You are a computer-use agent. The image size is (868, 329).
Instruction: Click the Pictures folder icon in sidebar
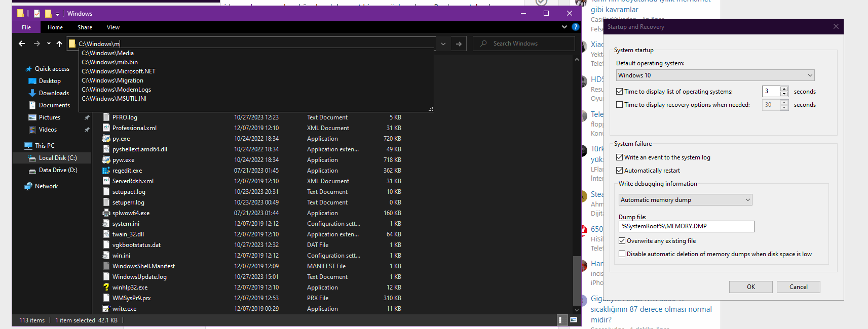tap(32, 117)
